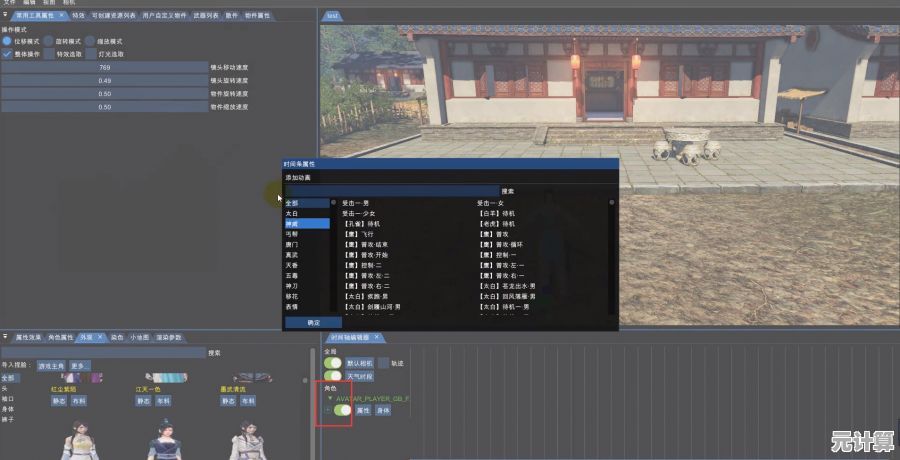Toggle the 默认相机 switch
Screen dimensions: 900x460
[333, 363]
